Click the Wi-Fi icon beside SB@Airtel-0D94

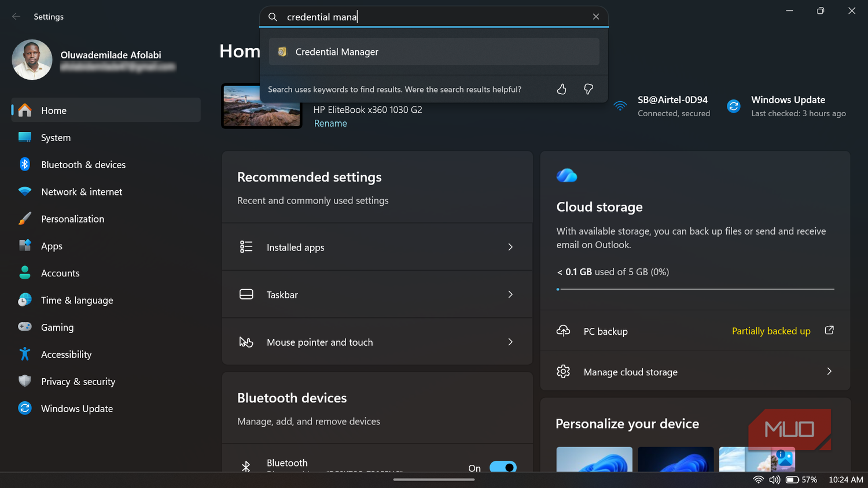click(x=620, y=106)
